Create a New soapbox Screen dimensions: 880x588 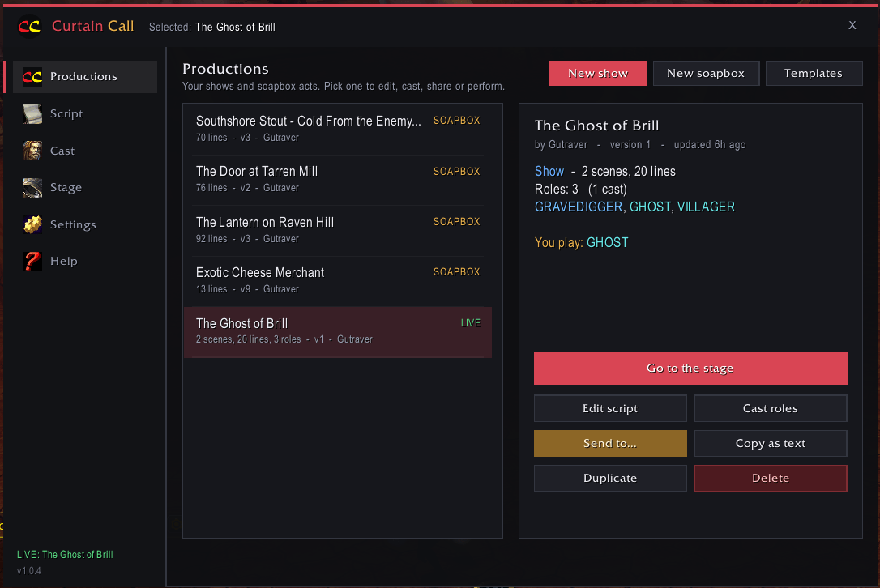pos(706,74)
